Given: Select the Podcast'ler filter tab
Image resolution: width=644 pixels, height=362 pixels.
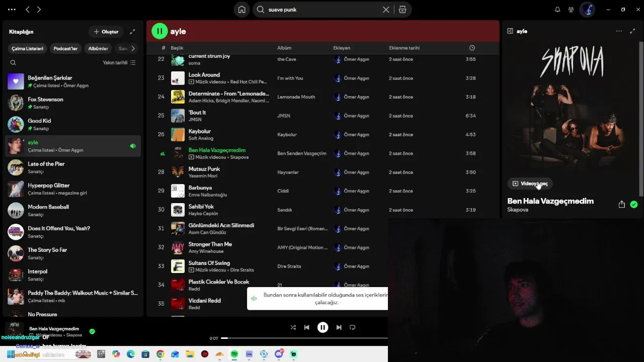Looking at the screenshot, I should (x=65, y=49).
